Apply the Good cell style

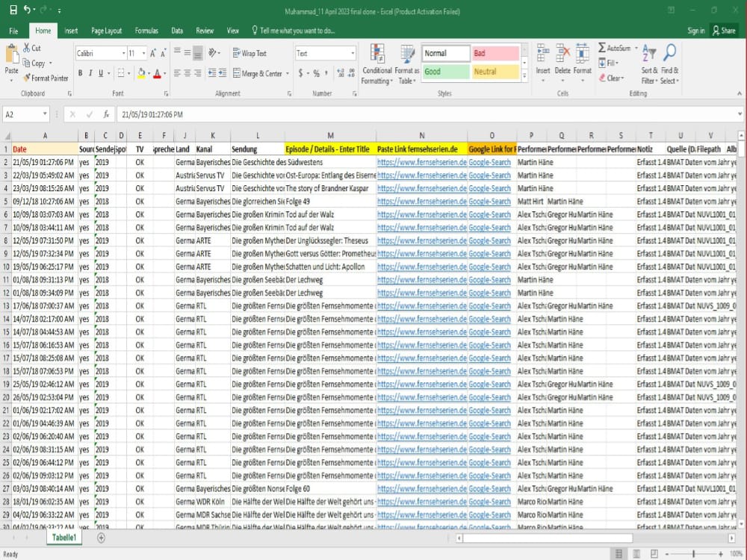click(446, 72)
